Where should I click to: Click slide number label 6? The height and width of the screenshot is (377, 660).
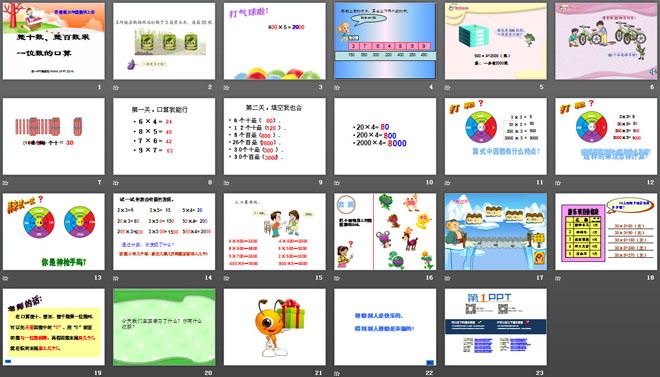click(x=652, y=87)
